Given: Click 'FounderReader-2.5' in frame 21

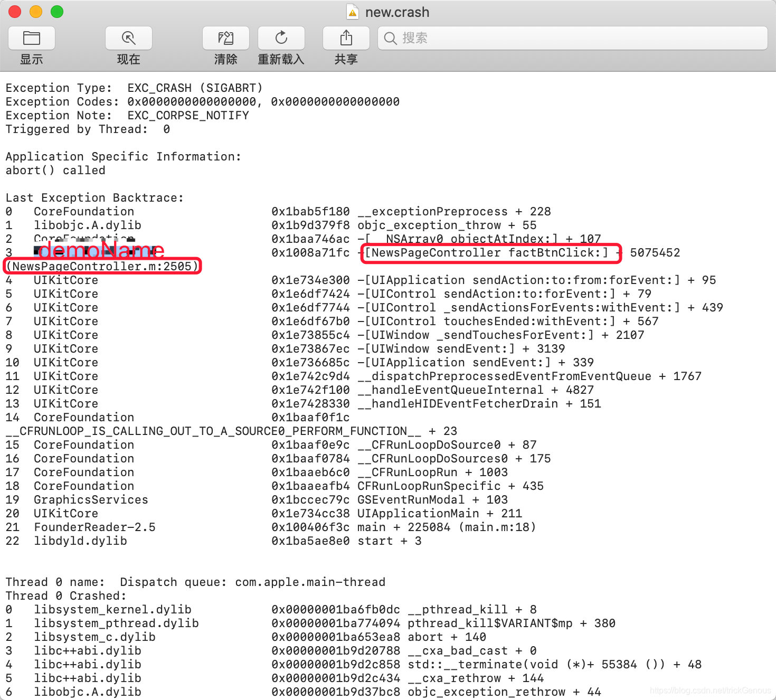Looking at the screenshot, I should click(94, 527).
